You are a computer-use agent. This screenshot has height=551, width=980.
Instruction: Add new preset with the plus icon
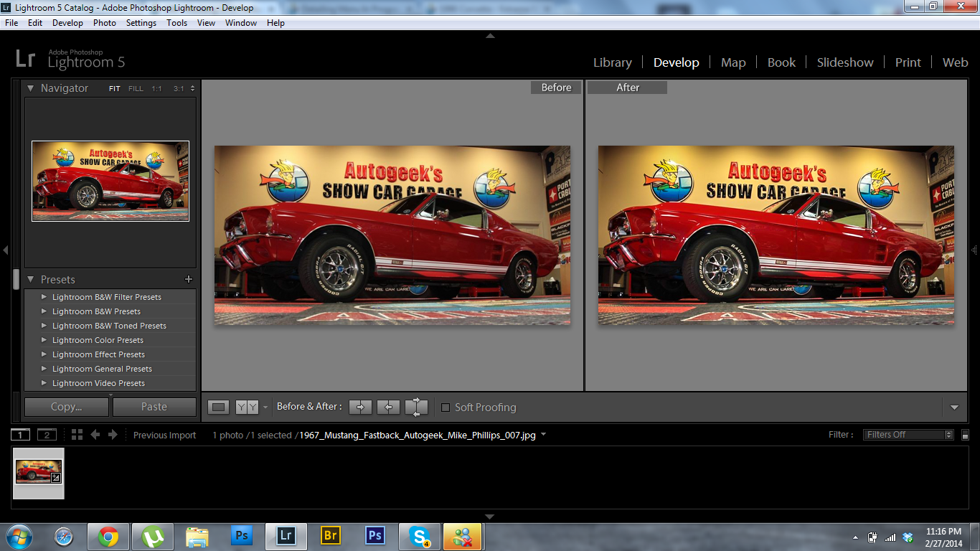point(189,279)
